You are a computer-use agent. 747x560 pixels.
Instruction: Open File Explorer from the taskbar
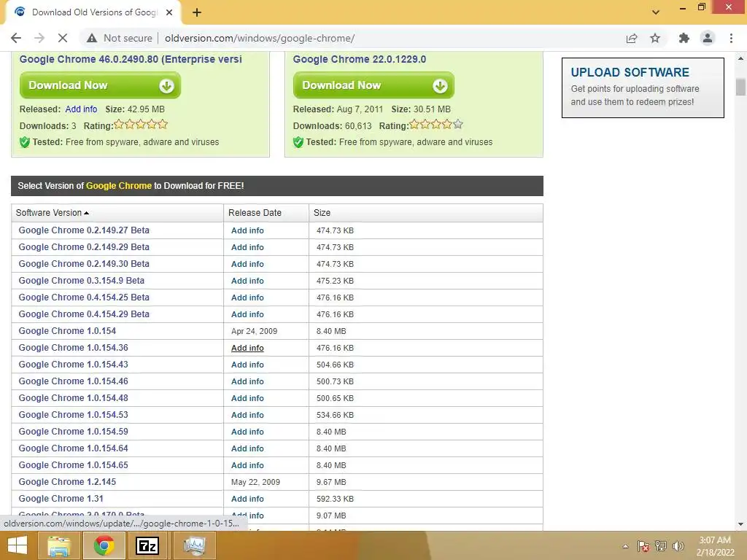point(58,545)
